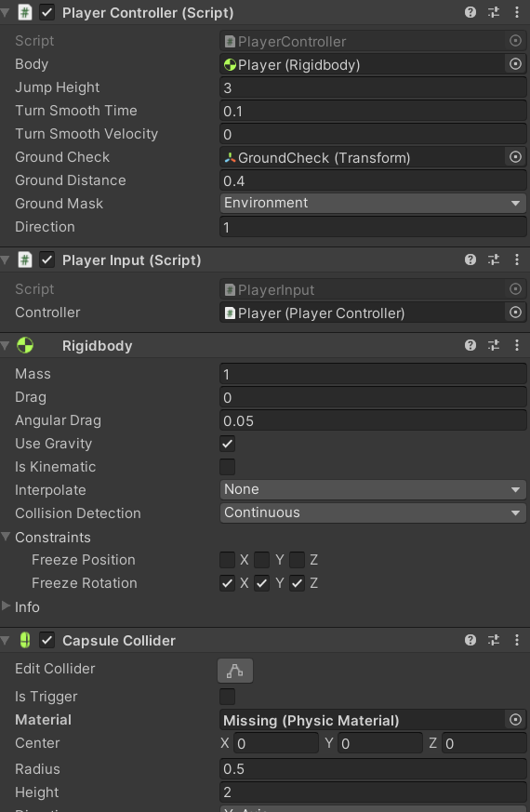Click the Ground Distance value field
This screenshot has height=812, width=530.
point(373,180)
